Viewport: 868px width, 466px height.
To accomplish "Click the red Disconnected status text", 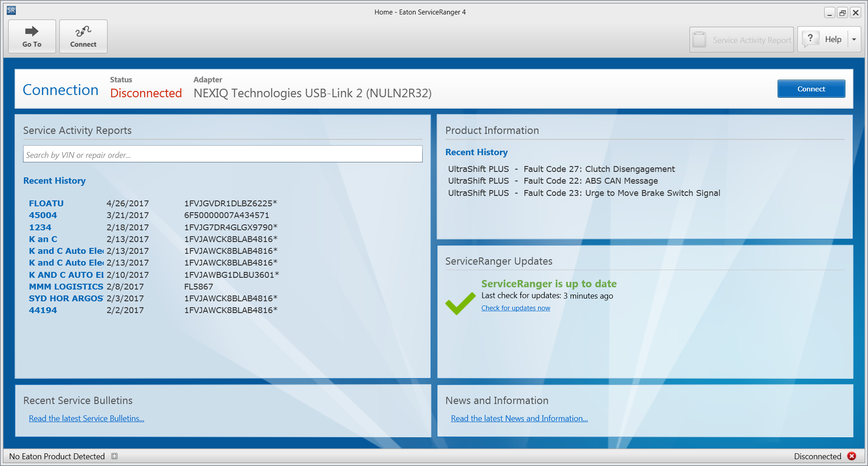I will click(x=146, y=93).
